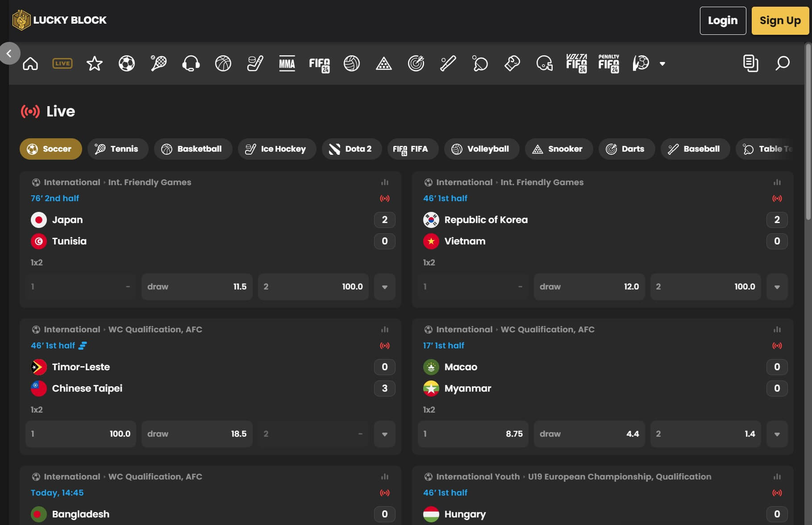This screenshot has width=812, height=525.
Task: Bet draw at 4.4 for Macao vs Myanmar
Action: 589,434
